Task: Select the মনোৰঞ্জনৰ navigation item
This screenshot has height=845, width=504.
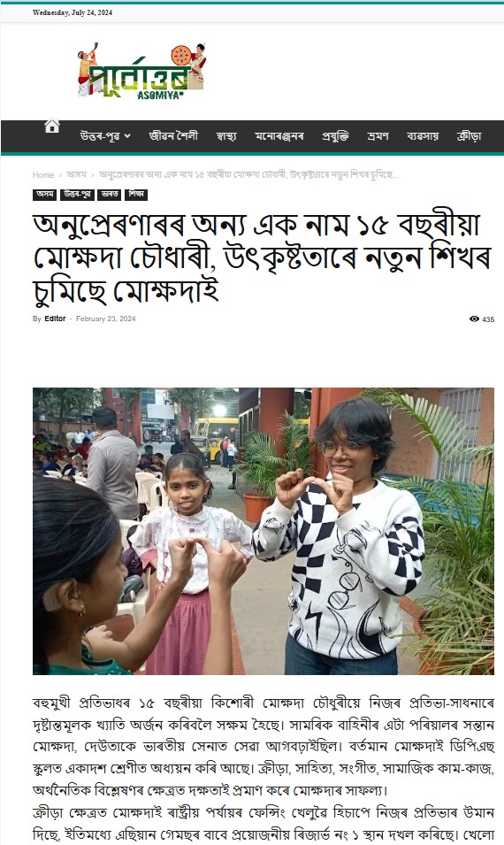Action: click(x=279, y=136)
